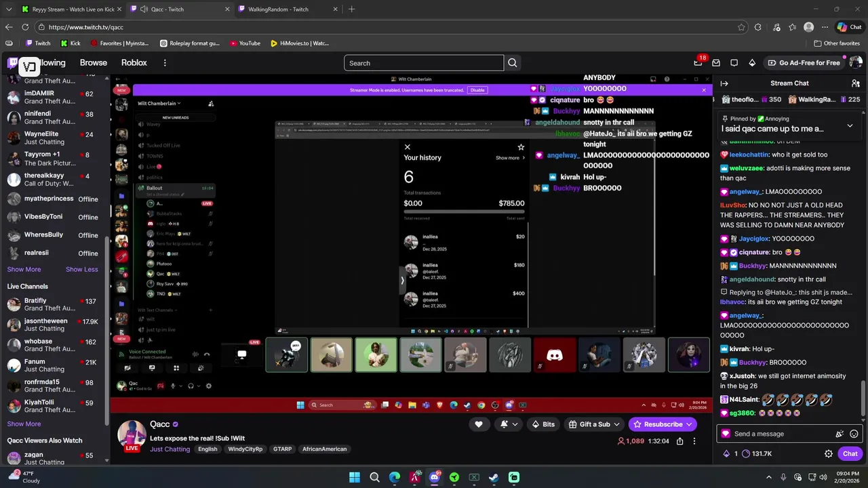The width and height of the screenshot is (868, 488).
Task: Open Edge settings and more menu
Action: [825, 27]
